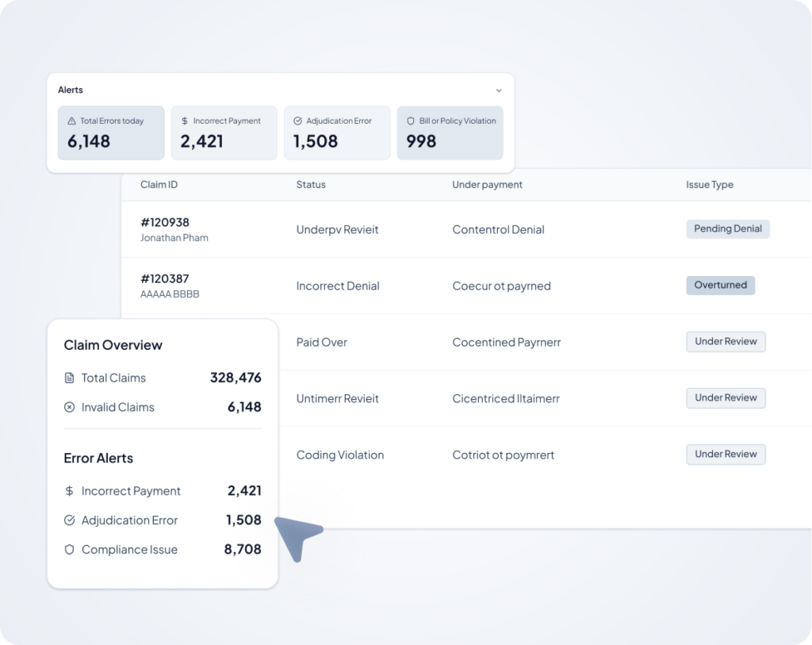Click the shield icon on Bill or Policy Violation card
This screenshot has width=812, height=645.
click(411, 121)
